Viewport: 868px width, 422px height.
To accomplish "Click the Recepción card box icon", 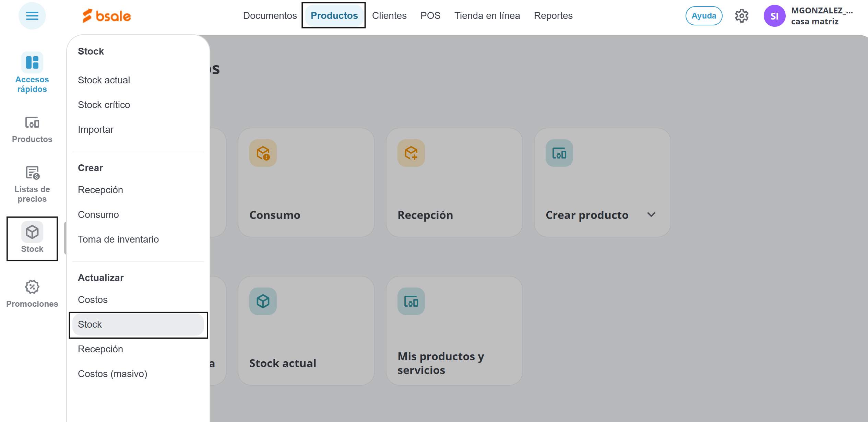I will tap(411, 153).
